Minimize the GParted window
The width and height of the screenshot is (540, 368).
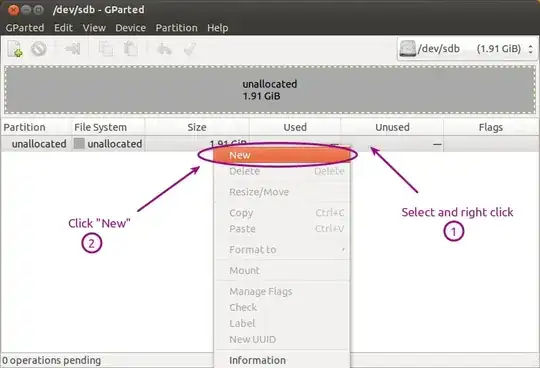26,10
